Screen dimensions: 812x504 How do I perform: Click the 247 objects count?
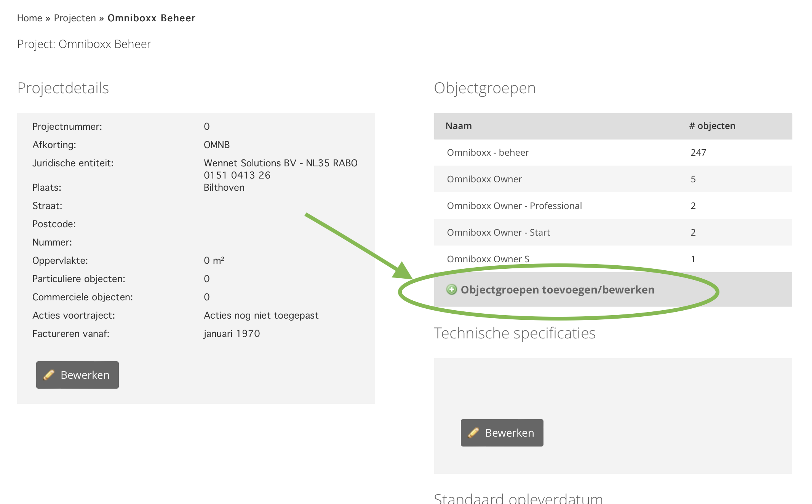coord(698,153)
